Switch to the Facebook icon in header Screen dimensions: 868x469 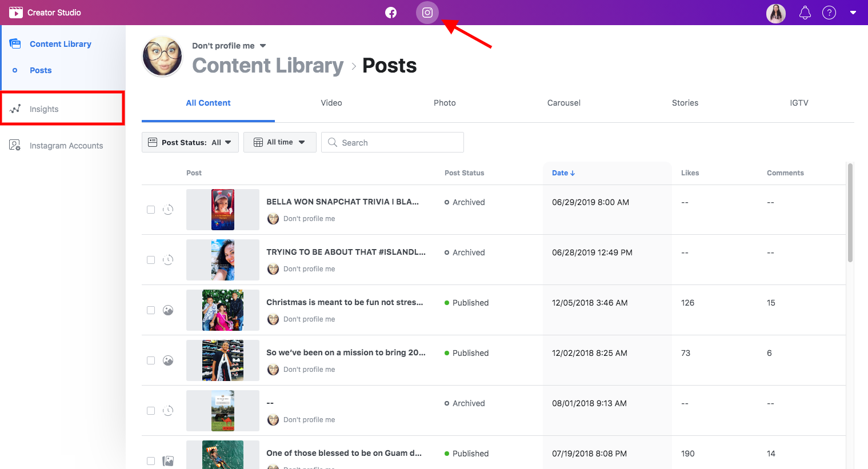coord(391,13)
